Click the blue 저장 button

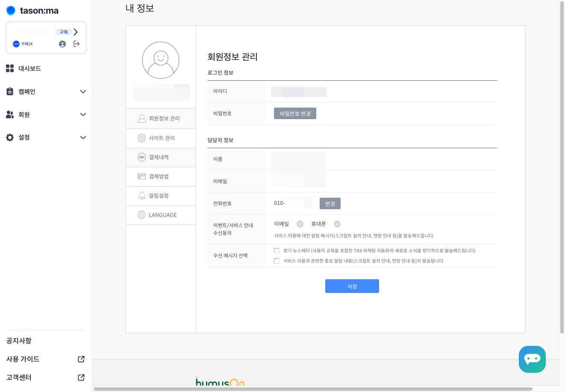(352, 286)
